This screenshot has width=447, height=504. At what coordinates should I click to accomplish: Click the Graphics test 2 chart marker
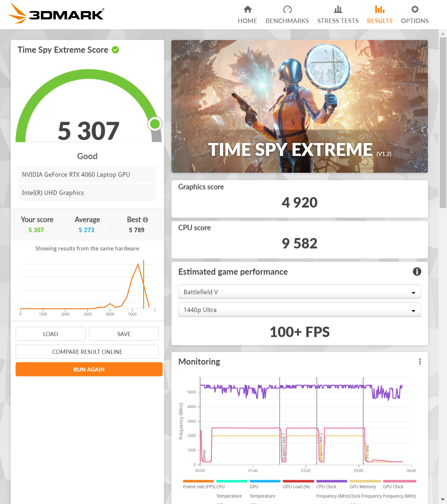click(x=321, y=447)
